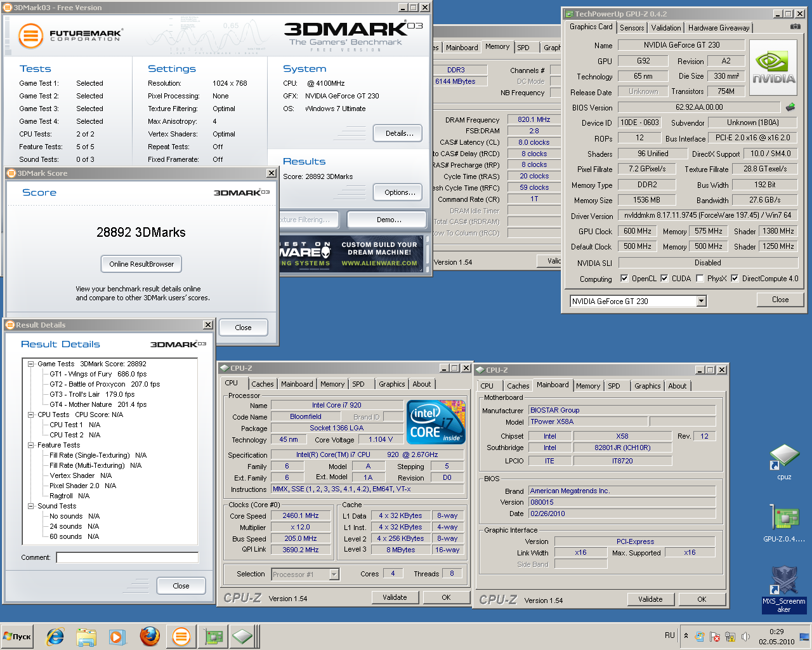Select Pixel Shader 2.0 tree row
This screenshot has height=650, width=812.
tap(83, 486)
